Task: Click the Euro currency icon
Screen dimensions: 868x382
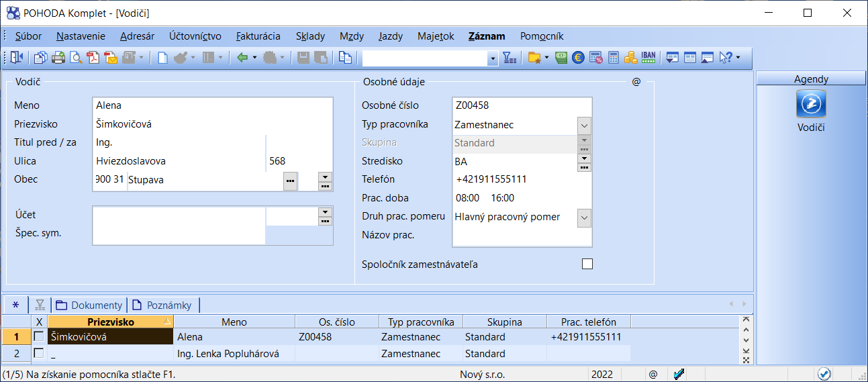Action: pos(578,58)
